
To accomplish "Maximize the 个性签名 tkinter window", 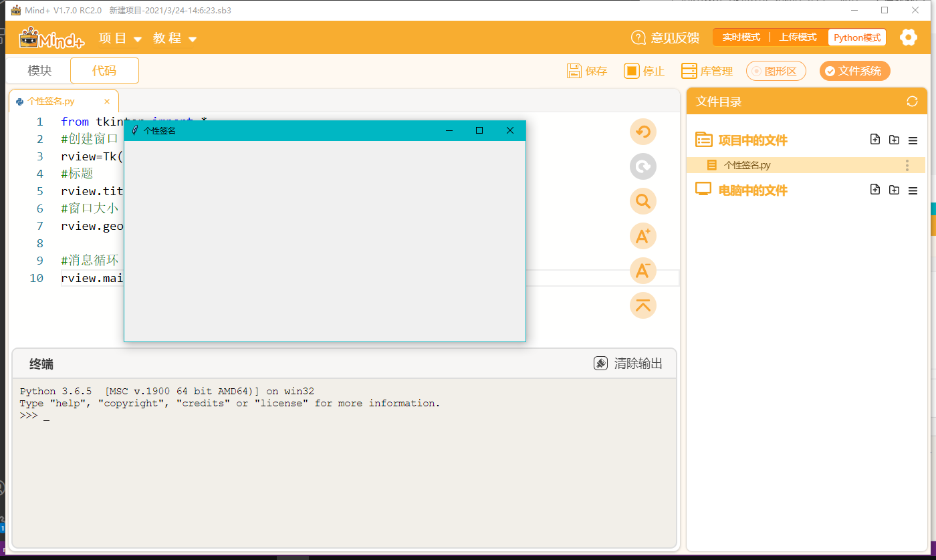I will click(479, 131).
